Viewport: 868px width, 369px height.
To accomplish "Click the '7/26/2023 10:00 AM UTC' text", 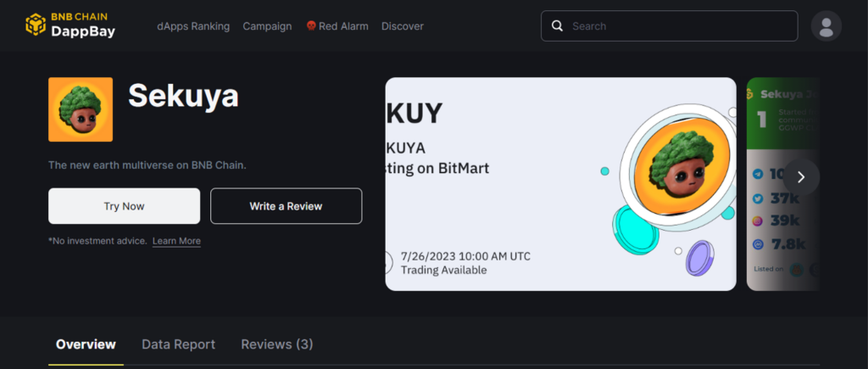I will coord(465,256).
